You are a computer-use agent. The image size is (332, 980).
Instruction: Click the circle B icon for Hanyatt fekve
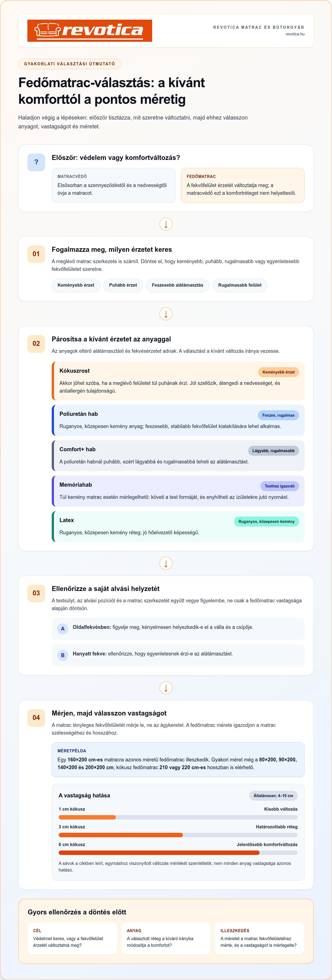pyautogui.click(x=63, y=655)
